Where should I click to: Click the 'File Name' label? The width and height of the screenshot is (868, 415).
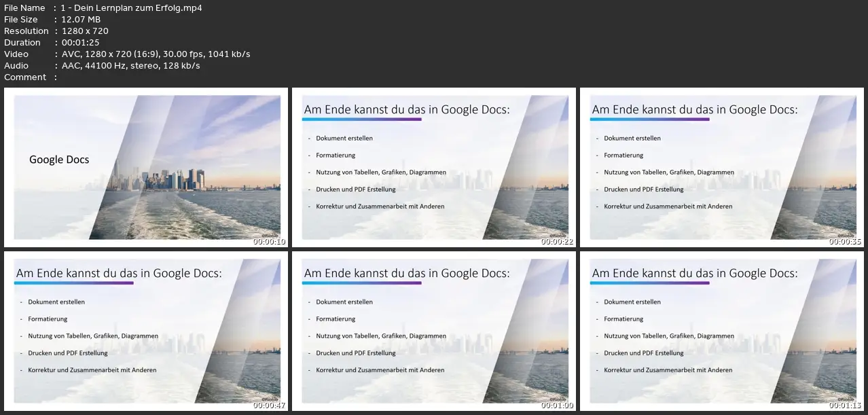25,8
